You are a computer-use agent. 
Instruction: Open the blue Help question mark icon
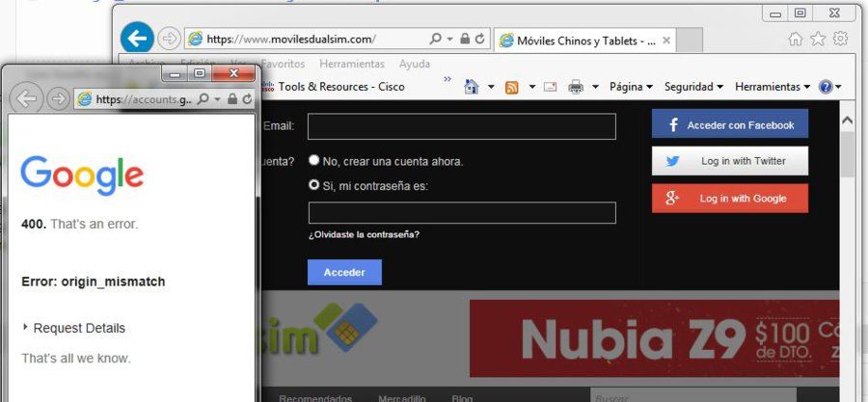click(x=826, y=87)
